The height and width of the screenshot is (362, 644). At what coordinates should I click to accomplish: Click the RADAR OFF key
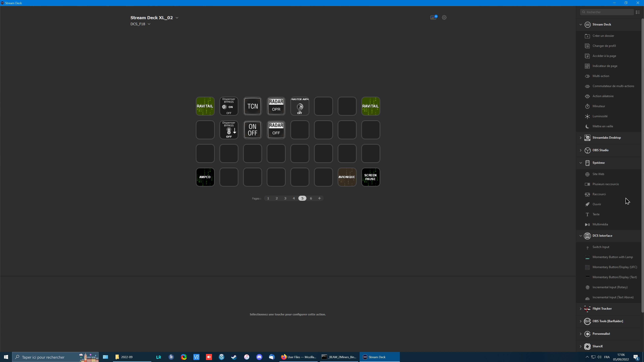pos(276,130)
